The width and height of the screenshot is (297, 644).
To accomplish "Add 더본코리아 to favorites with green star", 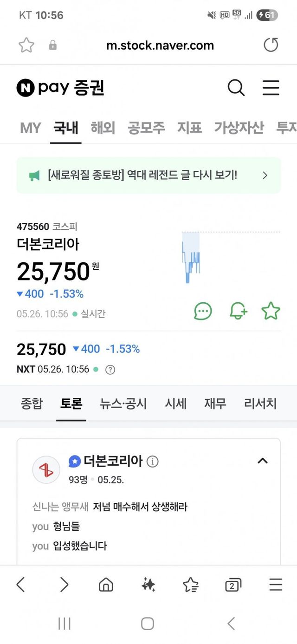I will tap(271, 311).
